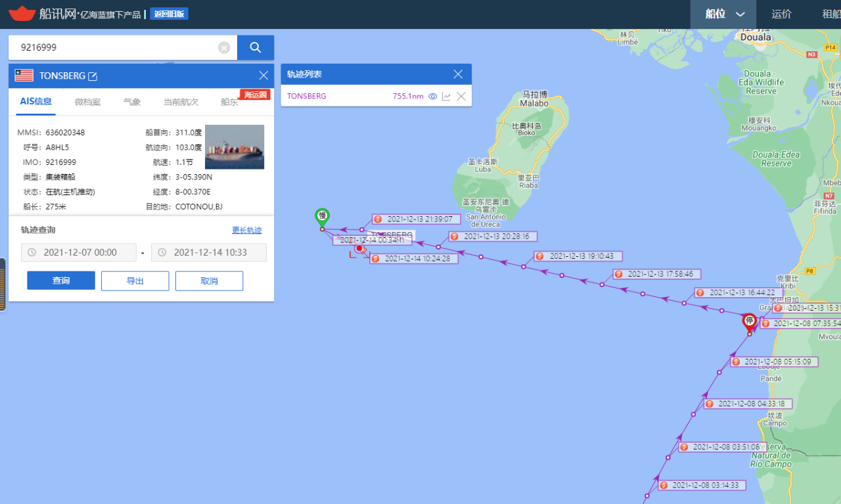This screenshot has width=841, height=504.
Task: Switch to the 微档案 tab
Action: click(87, 102)
